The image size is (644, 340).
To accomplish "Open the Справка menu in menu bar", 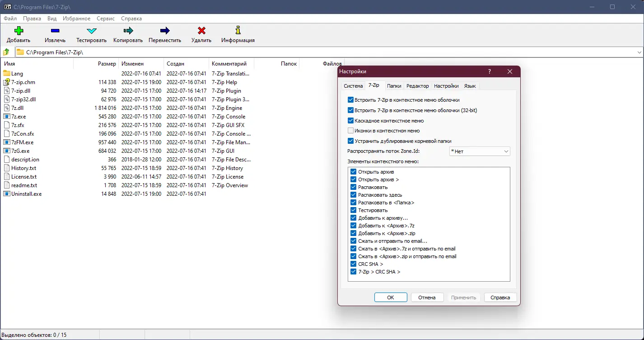I will coord(131,19).
